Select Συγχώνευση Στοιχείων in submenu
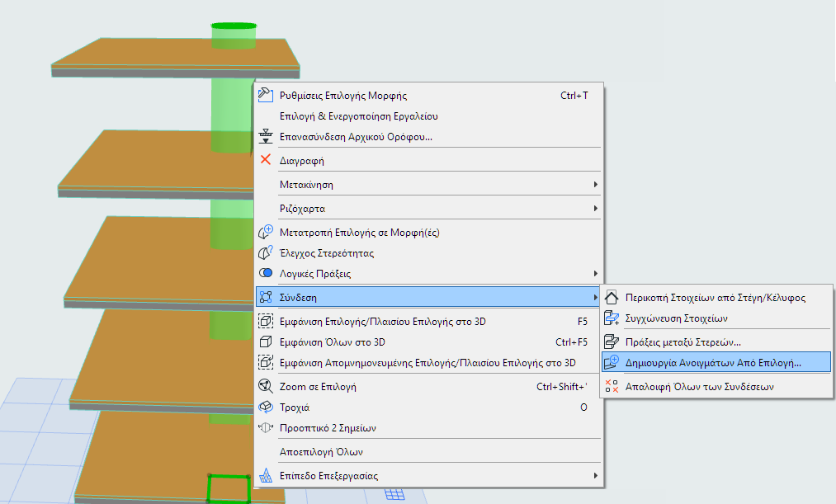The height and width of the screenshot is (504, 836). 716,318
